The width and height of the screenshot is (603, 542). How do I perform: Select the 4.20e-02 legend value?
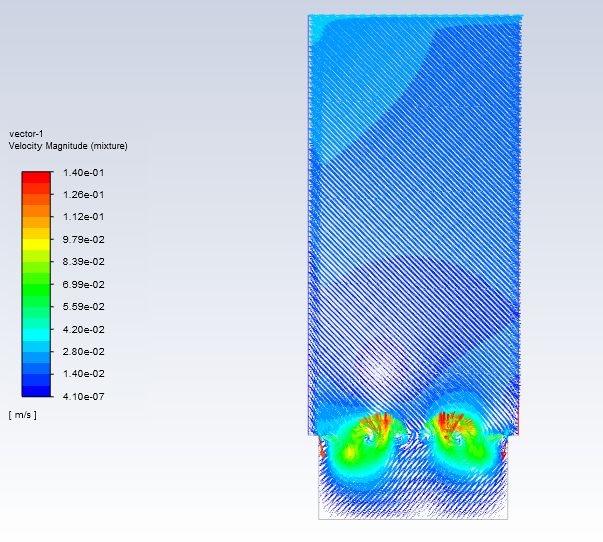83,330
